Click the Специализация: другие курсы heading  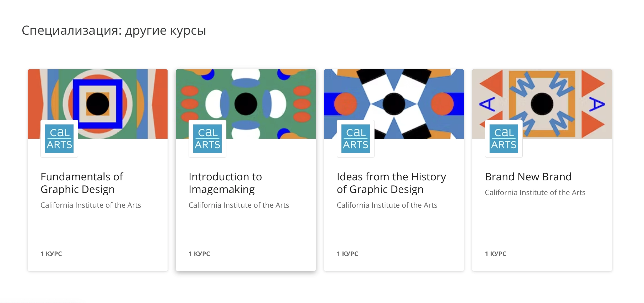point(114,30)
